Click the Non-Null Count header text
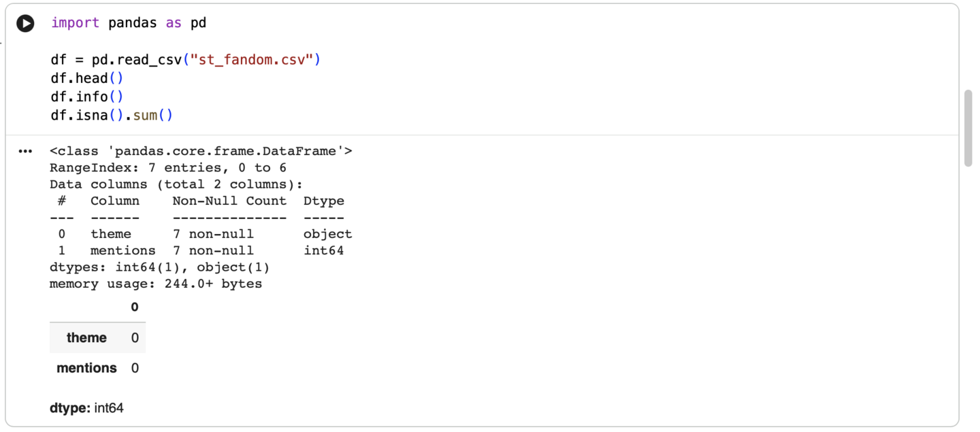The image size is (980, 432). pyautogui.click(x=229, y=201)
